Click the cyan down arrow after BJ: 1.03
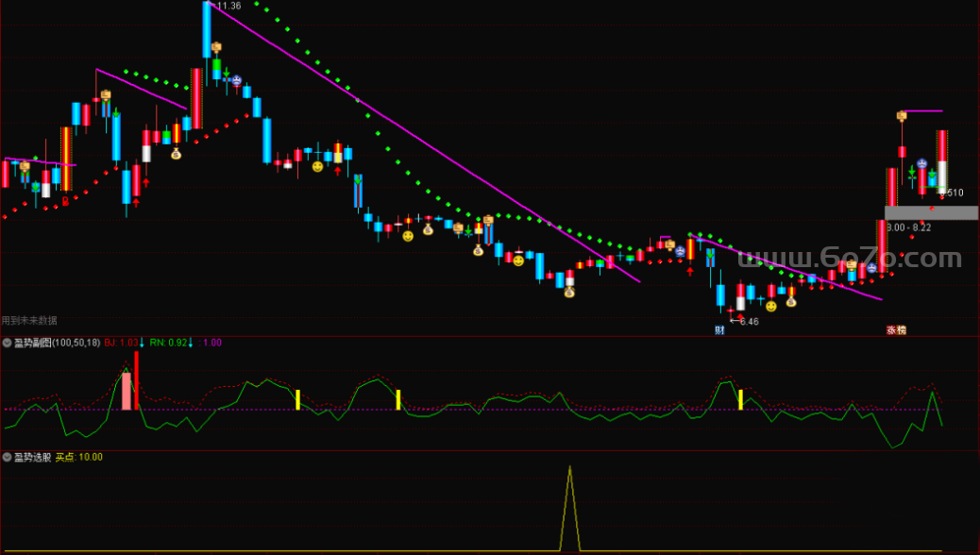 (142, 343)
